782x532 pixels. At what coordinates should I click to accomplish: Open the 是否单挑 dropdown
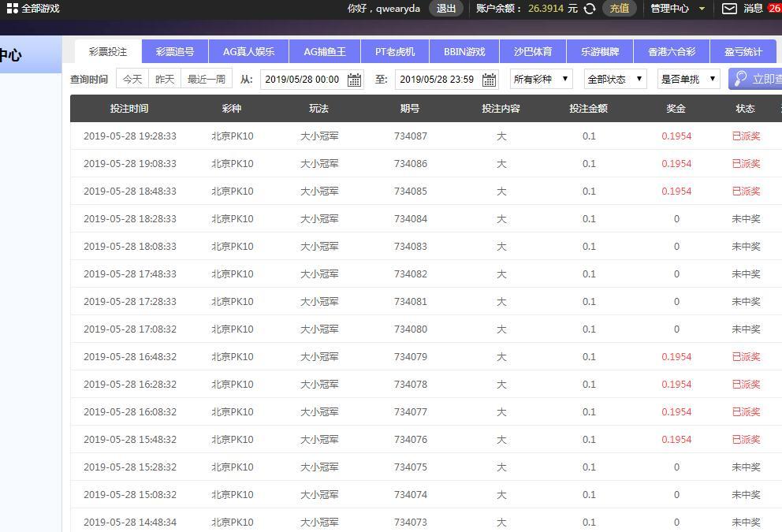pos(689,79)
